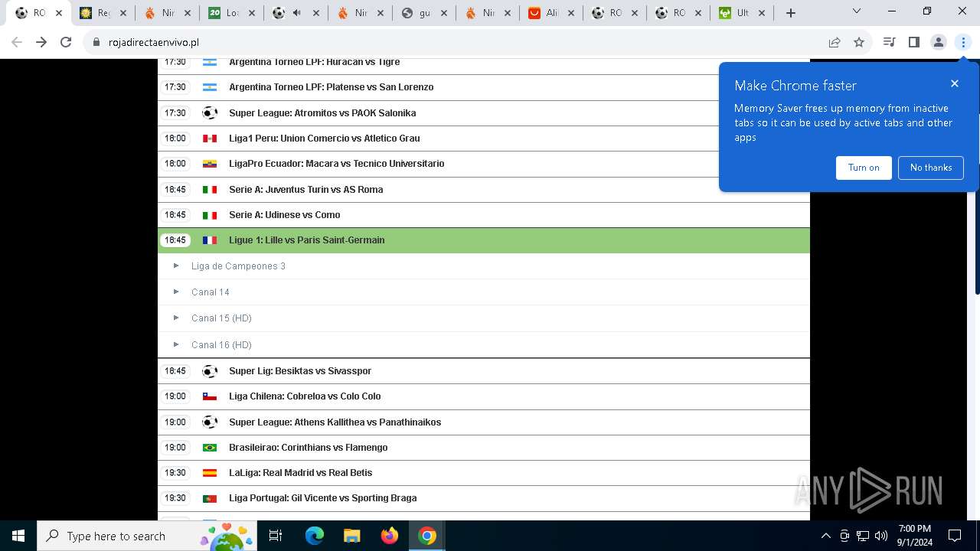Toggle the Chrome side panel icon
Image resolution: width=980 pixels, height=551 pixels.
pyautogui.click(x=913, y=42)
